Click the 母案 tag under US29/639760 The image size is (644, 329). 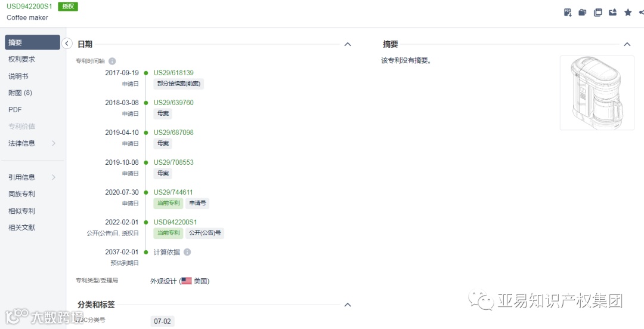click(163, 113)
